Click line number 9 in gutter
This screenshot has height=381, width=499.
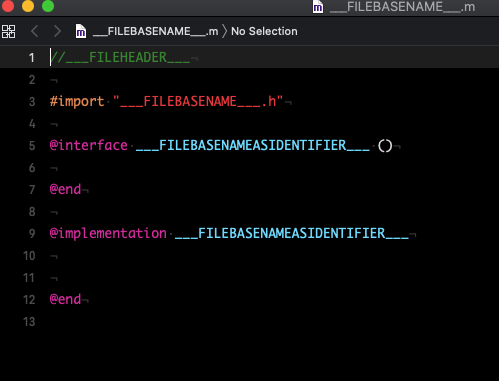tap(32, 233)
